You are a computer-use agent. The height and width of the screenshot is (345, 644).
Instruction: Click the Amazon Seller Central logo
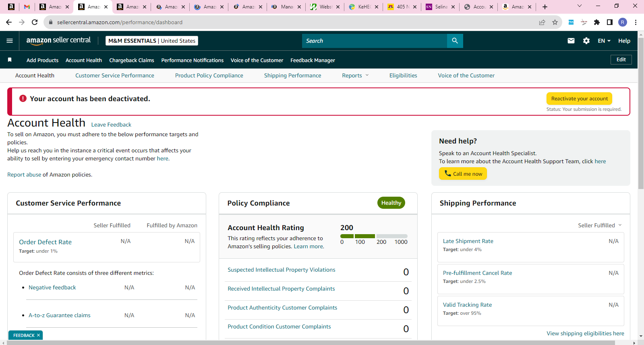58,40
